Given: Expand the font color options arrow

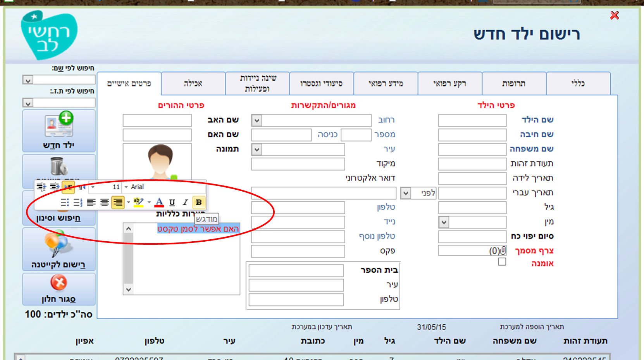Looking at the screenshot, I should 149,202.
